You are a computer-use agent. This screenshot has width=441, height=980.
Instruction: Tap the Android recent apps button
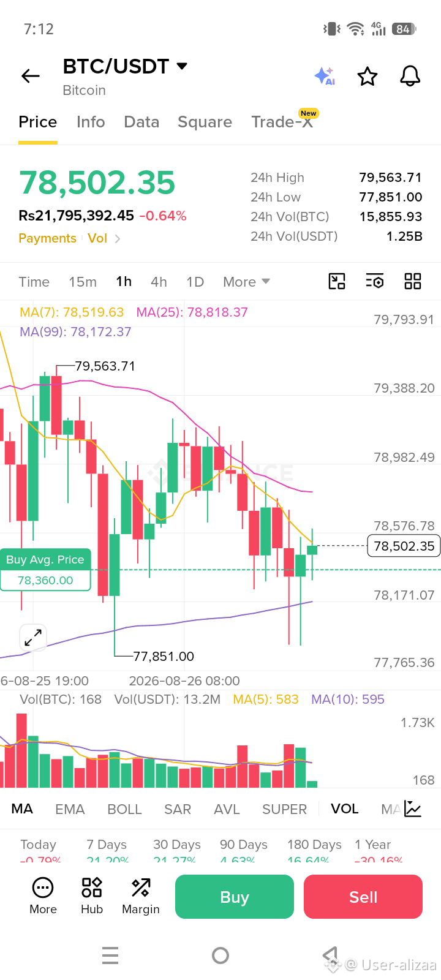[110, 956]
